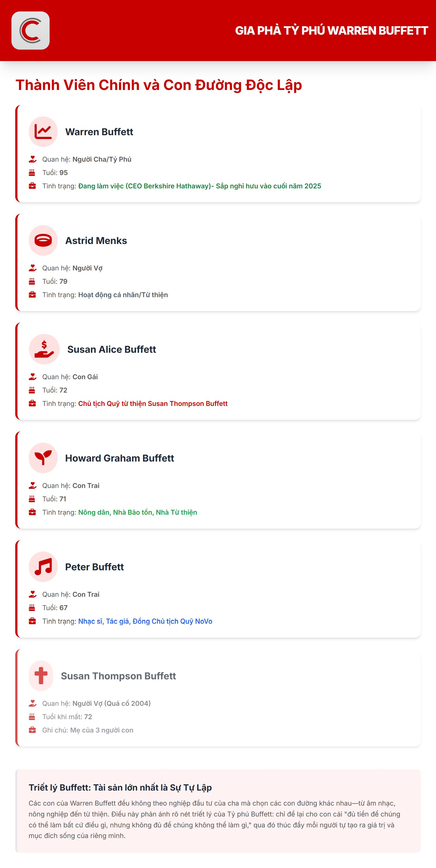Image resolution: width=436 pixels, height=868 pixels.
Task: Click the briefcase icon by Quỹ NoVo status
Action: [x=32, y=621]
